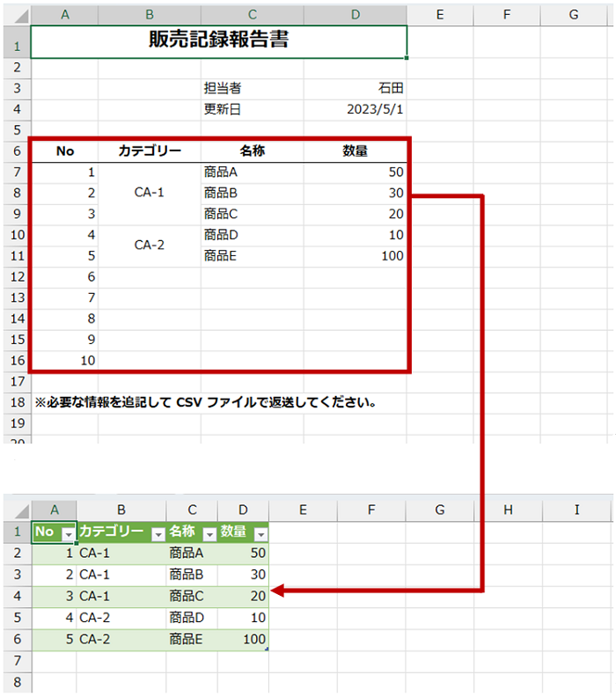The width and height of the screenshot is (616, 697).
Task: Select the merged title cell 販売記録報告書
Action: pos(218,40)
